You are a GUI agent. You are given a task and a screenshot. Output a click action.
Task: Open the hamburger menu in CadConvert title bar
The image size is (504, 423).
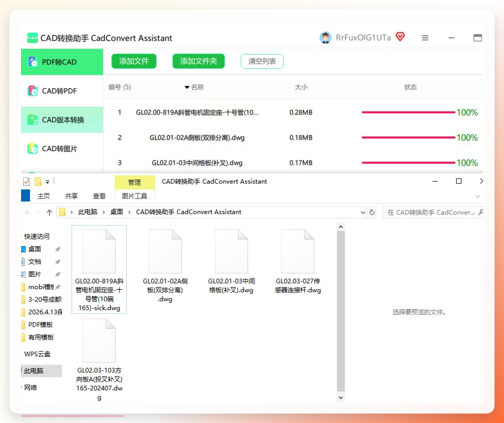pyautogui.click(x=425, y=38)
